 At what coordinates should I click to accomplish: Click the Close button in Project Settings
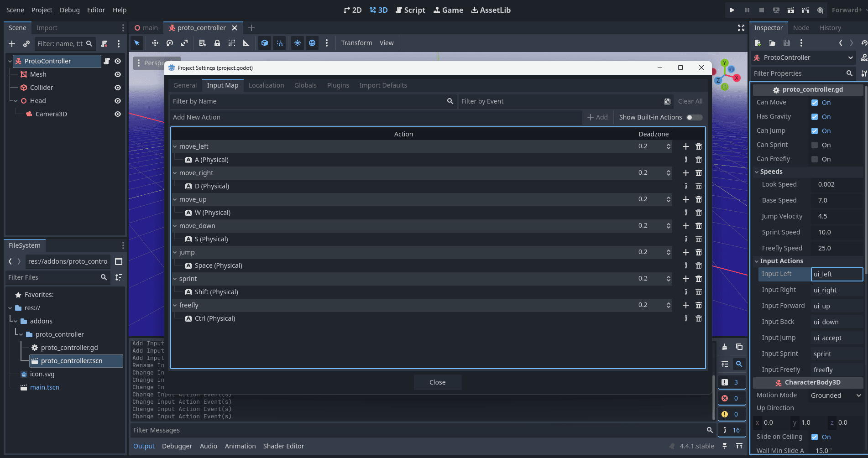437,382
